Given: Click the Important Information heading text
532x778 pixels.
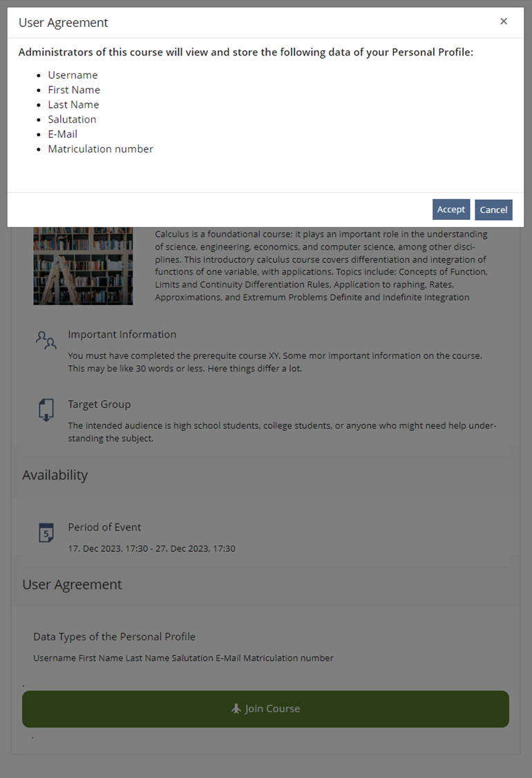Looking at the screenshot, I should [x=122, y=335].
